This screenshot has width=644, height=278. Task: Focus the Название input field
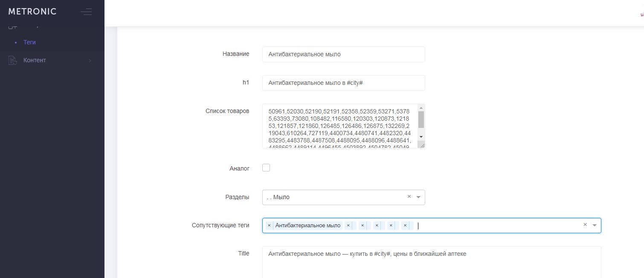[344, 54]
